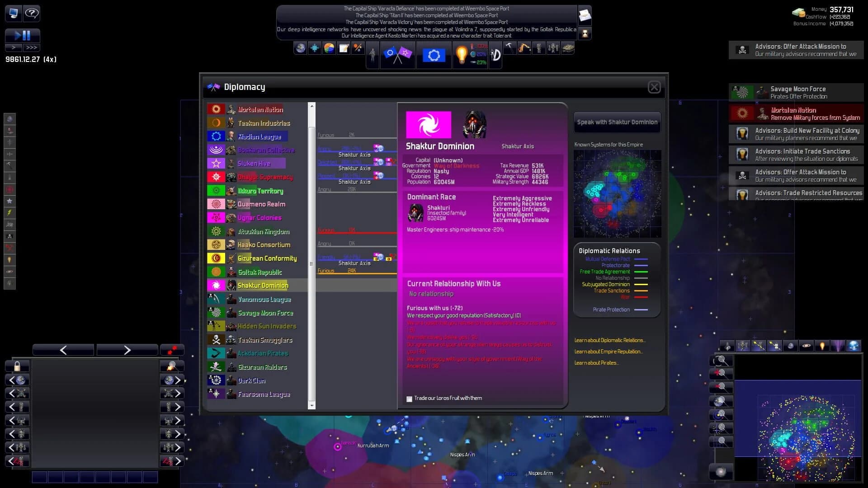Screen dimensions: 868x488
Task: Click the galaxy globe icon in top toolbar
Action: tap(300, 48)
